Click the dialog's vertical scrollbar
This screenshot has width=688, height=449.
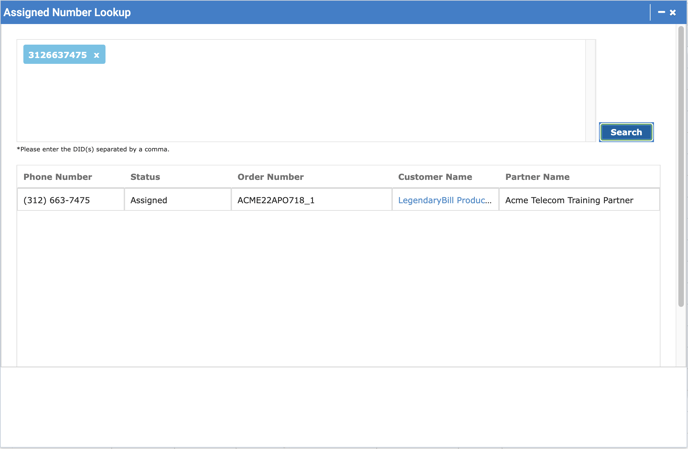coord(682,150)
